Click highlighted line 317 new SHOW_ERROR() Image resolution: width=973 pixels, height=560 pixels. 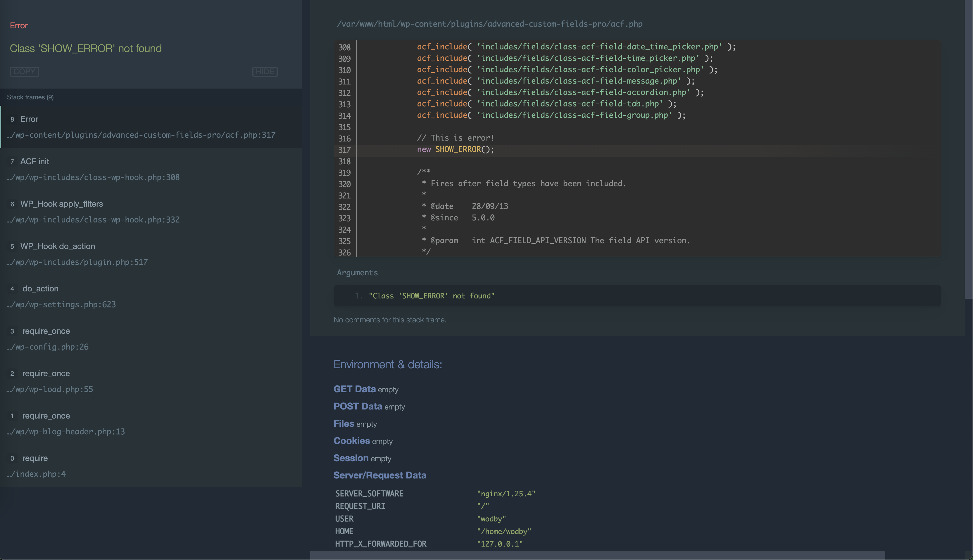[x=455, y=150]
